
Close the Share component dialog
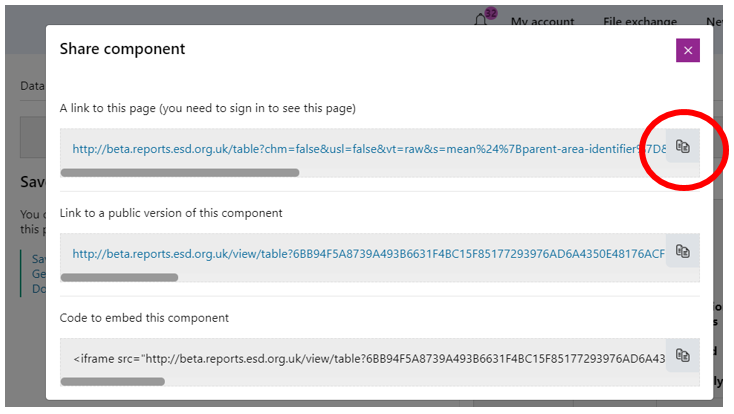688,50
